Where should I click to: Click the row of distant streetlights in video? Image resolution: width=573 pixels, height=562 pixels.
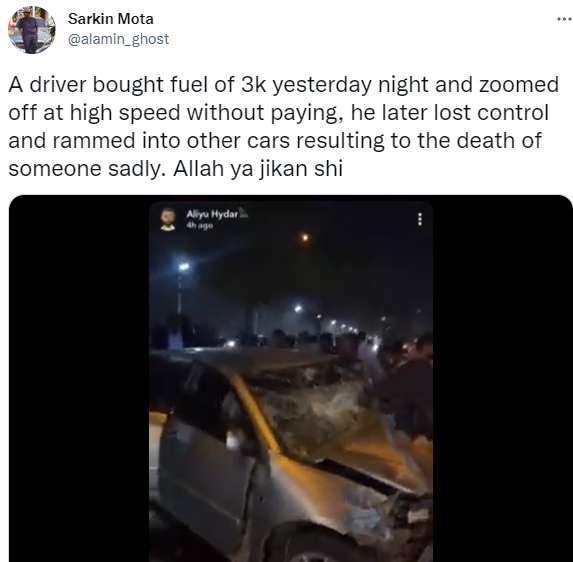click(340, 323)
